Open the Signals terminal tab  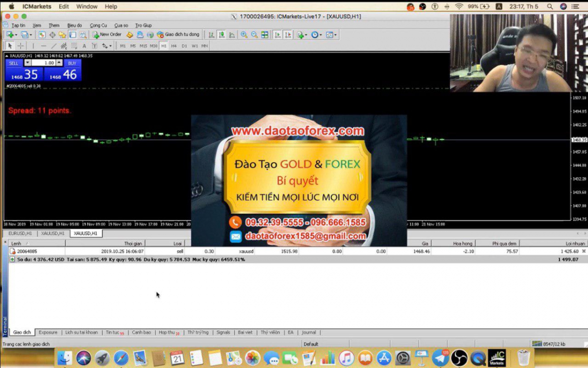[223, 332]
